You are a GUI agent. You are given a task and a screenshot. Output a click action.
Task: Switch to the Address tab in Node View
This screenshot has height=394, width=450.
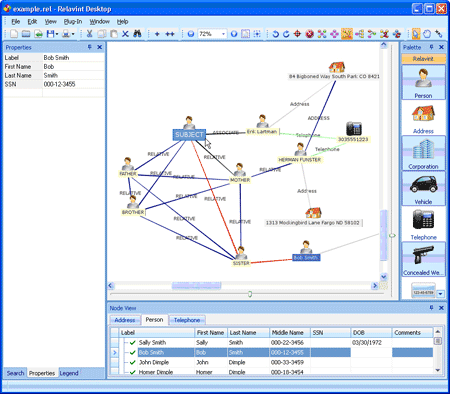125,320
